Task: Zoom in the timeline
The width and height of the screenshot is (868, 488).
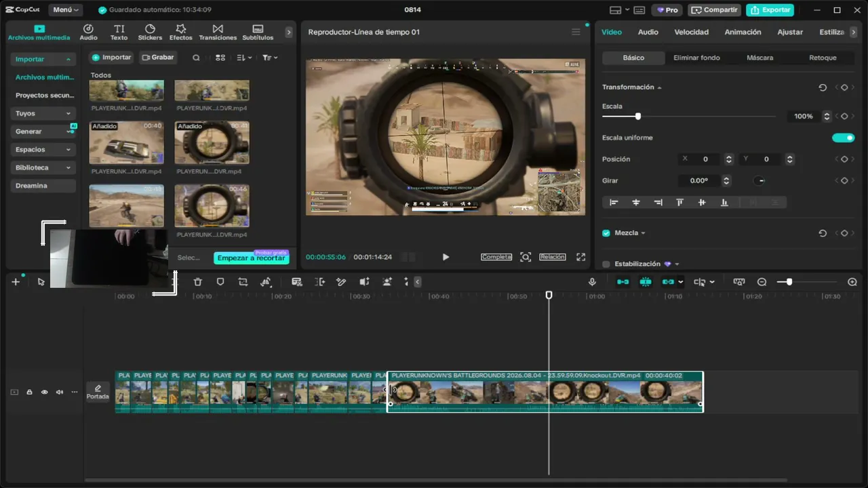Action: 852,282
